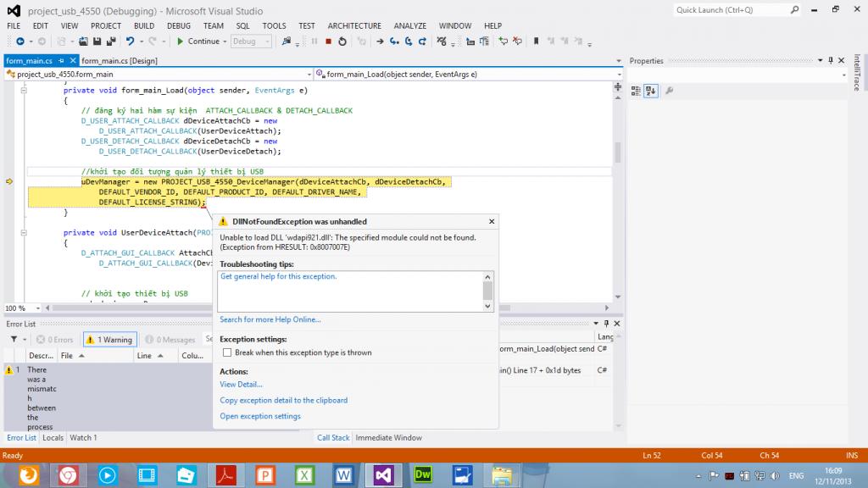Switch to the form_main.cs [Design] tab
The height and width of the screenshot is (488, 868).
click(119, 61)
